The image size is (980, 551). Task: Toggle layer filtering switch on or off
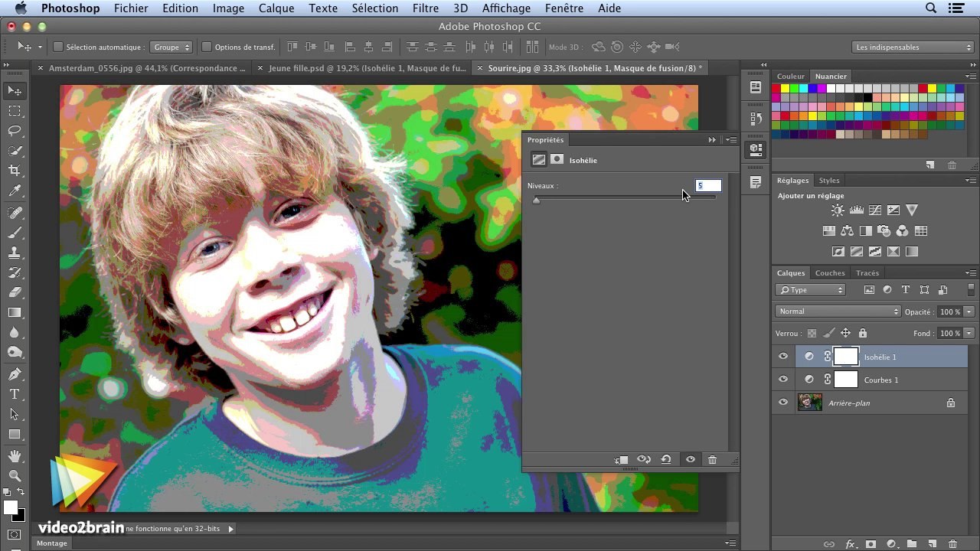[x=972, y=290]
